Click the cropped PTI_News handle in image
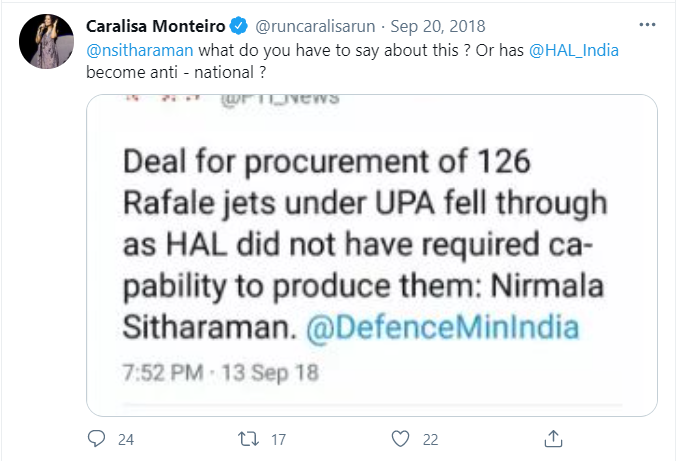678x461 pixels. click(290, 98)
